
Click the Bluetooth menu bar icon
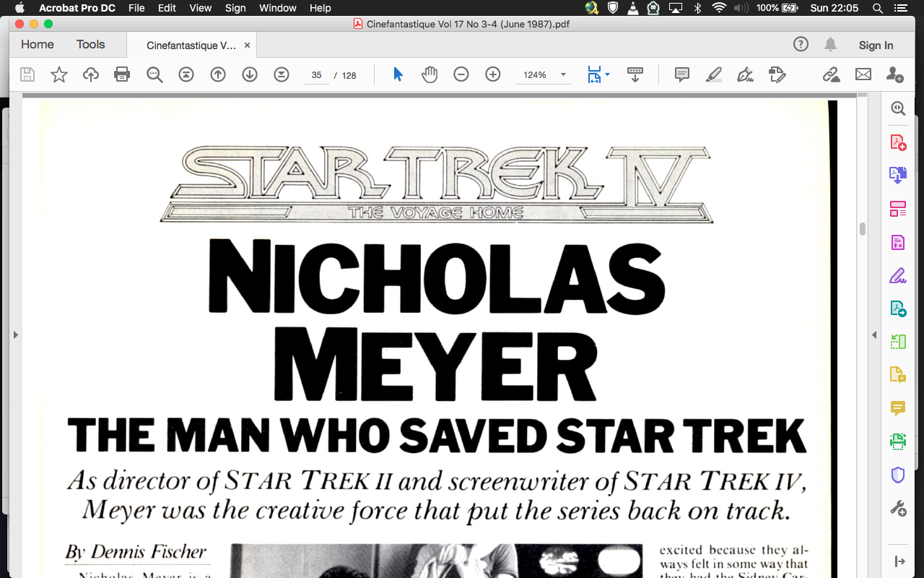(x=697, y=8)
